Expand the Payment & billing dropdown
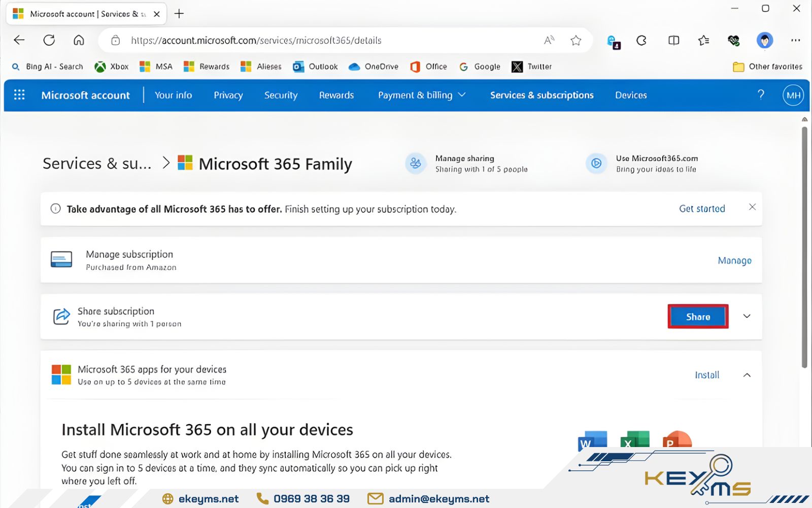The image size is (812, 508). pos(421,96)
